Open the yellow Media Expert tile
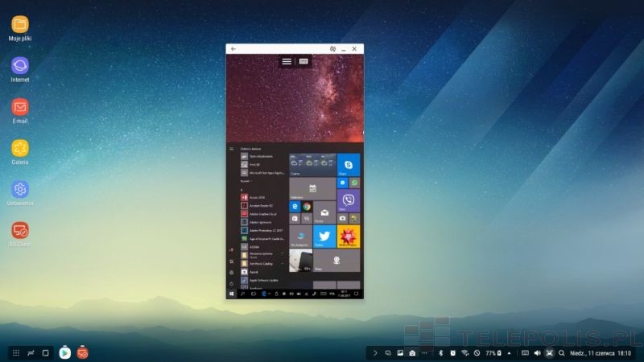Viewport: 644px width, 362px height. (x=349, y=237)
